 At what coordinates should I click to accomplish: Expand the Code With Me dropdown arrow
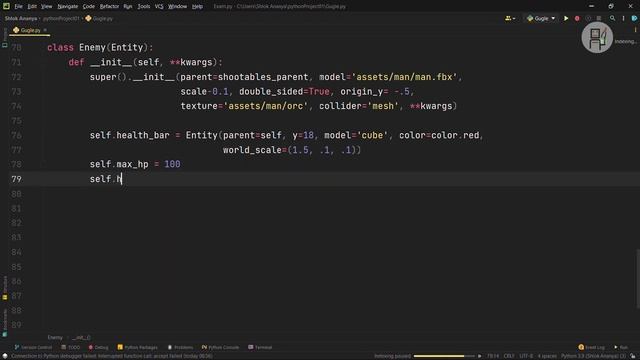514,18
